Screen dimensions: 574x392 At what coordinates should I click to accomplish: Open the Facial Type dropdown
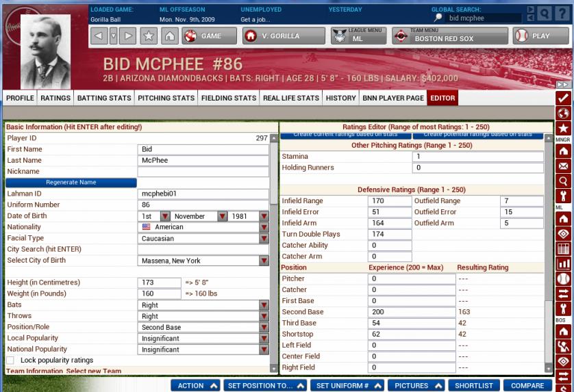(x=264, y=239)
